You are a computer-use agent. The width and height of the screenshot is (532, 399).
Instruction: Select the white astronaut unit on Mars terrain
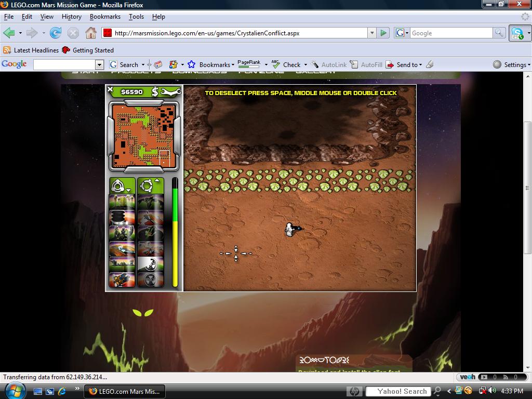tap(291, 230)
